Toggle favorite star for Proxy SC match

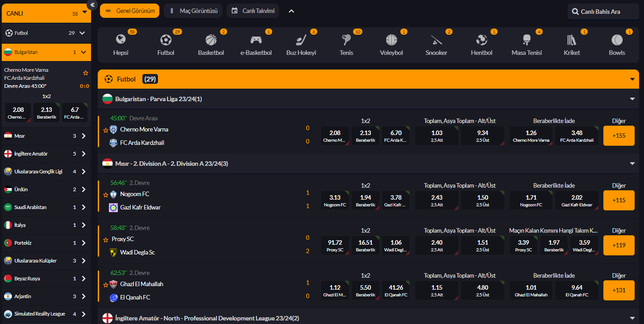point(106,240)
